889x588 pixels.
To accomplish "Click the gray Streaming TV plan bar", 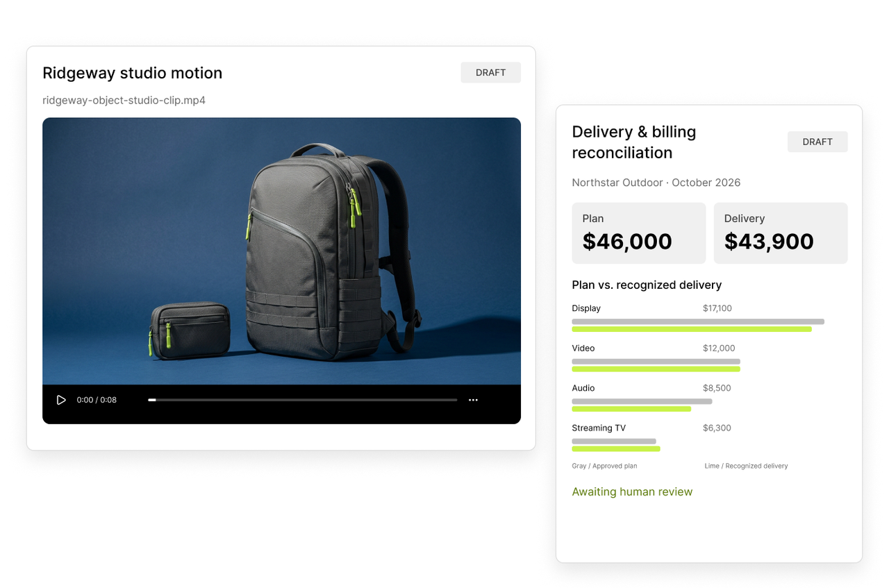I will 614,442.
